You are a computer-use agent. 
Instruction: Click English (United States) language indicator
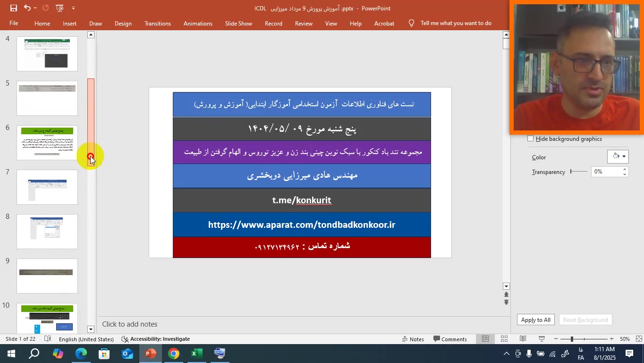coord(86,339)
